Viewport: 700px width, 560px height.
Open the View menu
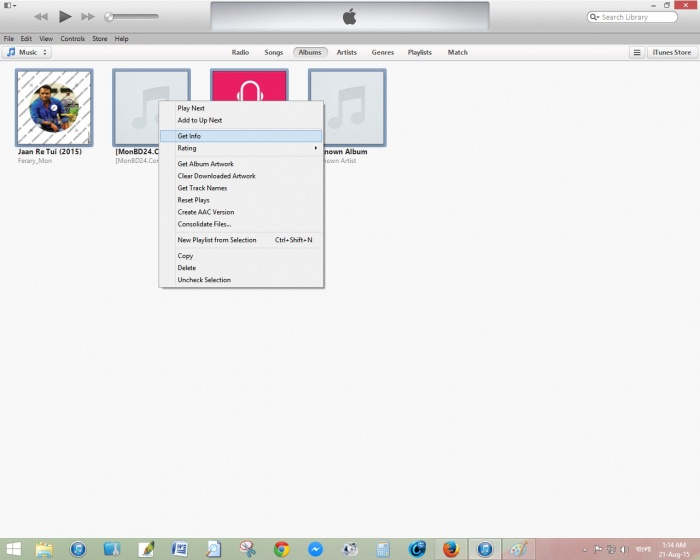[46, 39]
